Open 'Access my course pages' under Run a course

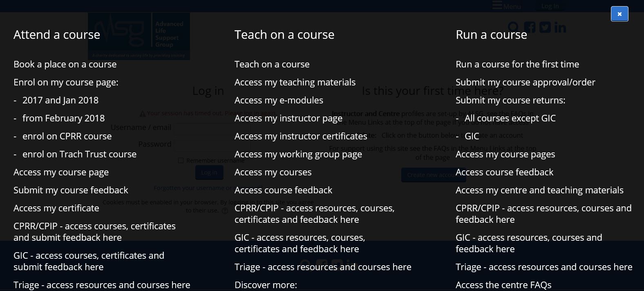coord(505,154)
